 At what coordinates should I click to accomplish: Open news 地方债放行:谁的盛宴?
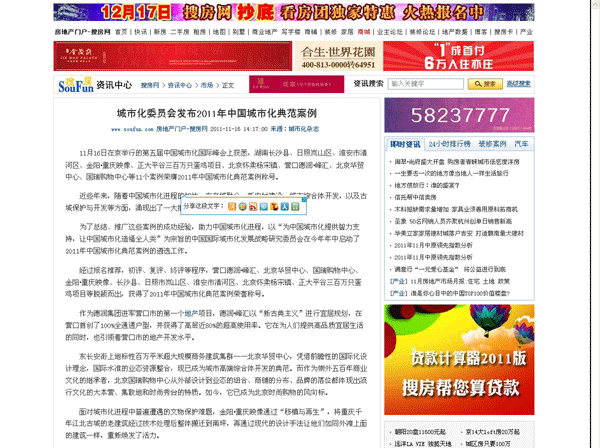427,186
